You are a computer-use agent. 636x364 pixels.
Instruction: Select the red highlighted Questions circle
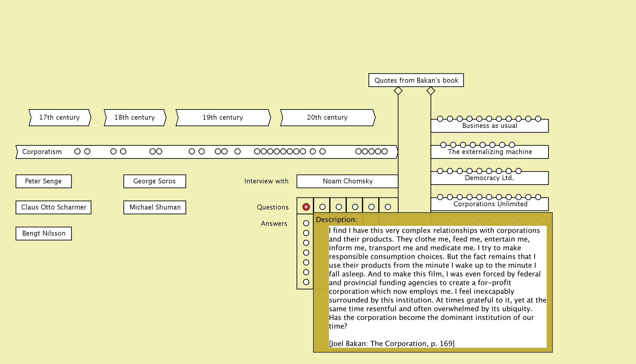(x=306, y=207)
